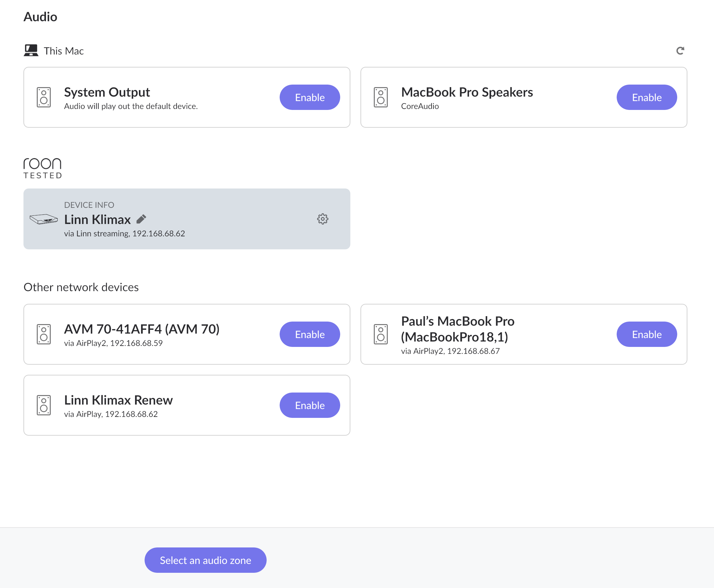Click the refresh devices icon
Screen dimensions: 714x588
pos(680,51)
